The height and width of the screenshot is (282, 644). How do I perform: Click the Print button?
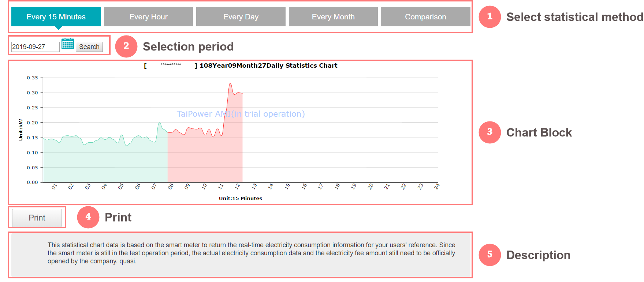pos(37,218)
